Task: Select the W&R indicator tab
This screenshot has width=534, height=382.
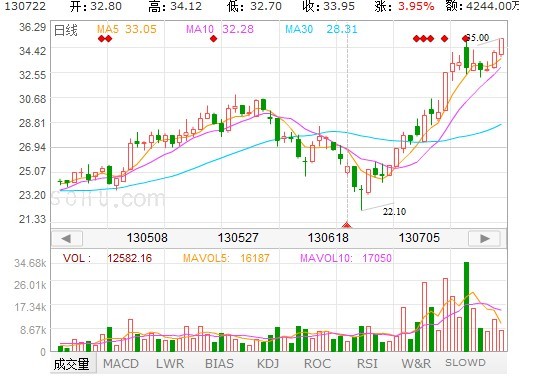Action: coord(416,364)
